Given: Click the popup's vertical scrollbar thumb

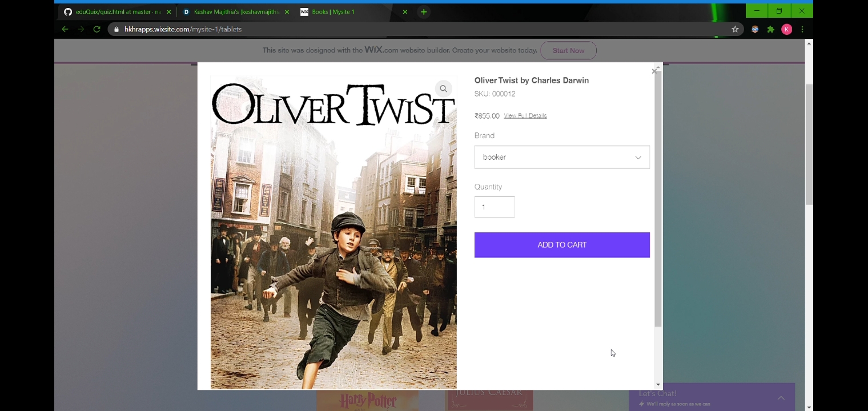Looking at the screenshot, I should (x=658, y=200).
